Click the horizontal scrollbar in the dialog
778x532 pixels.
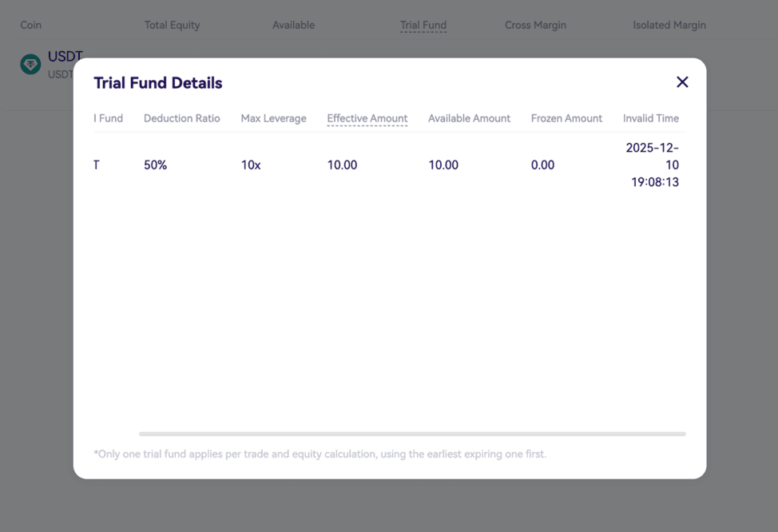pos(412,434)
